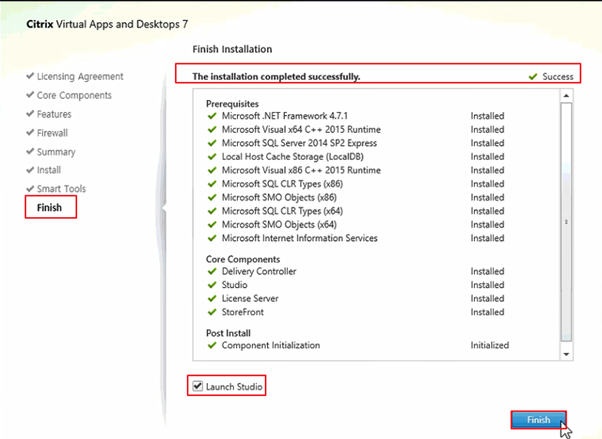
Task: Uncheck the Launch Studio checkbox
Action: pos(197,386)
